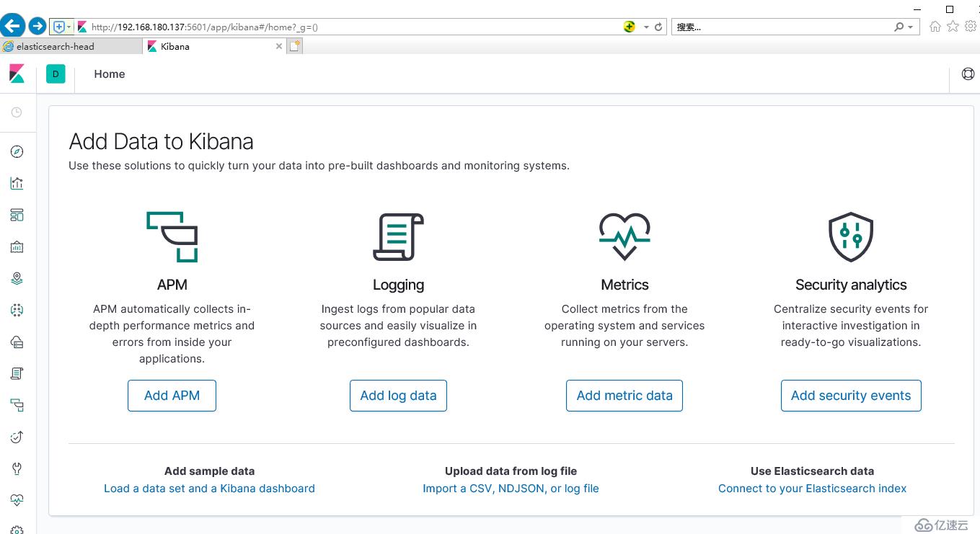Switch to the elasticsearch-head tab

pyautogui.click(x=71, y=46)
